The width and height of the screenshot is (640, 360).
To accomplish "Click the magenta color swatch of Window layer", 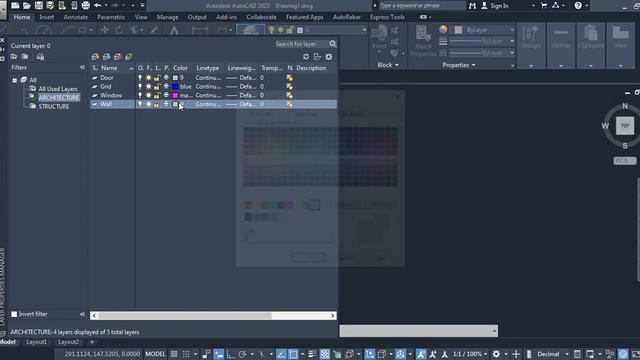I will pyautogui.click(x=176, y=95).
